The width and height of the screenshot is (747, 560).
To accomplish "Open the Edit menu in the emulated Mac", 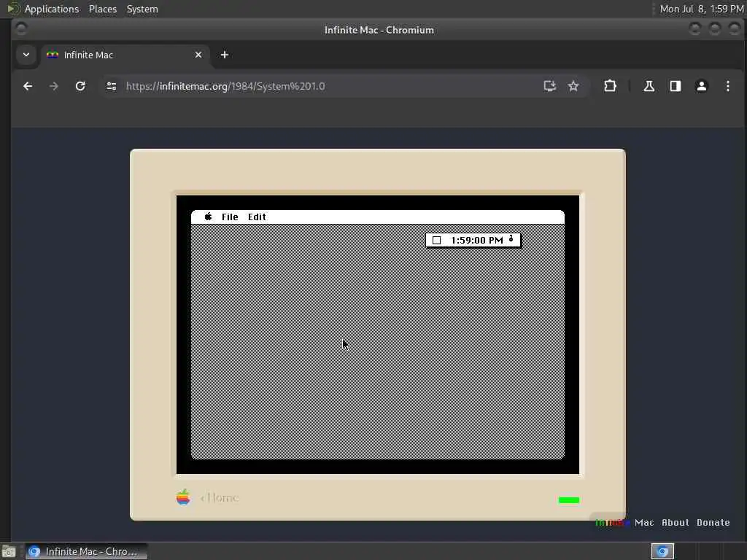I will pos(257,217).
